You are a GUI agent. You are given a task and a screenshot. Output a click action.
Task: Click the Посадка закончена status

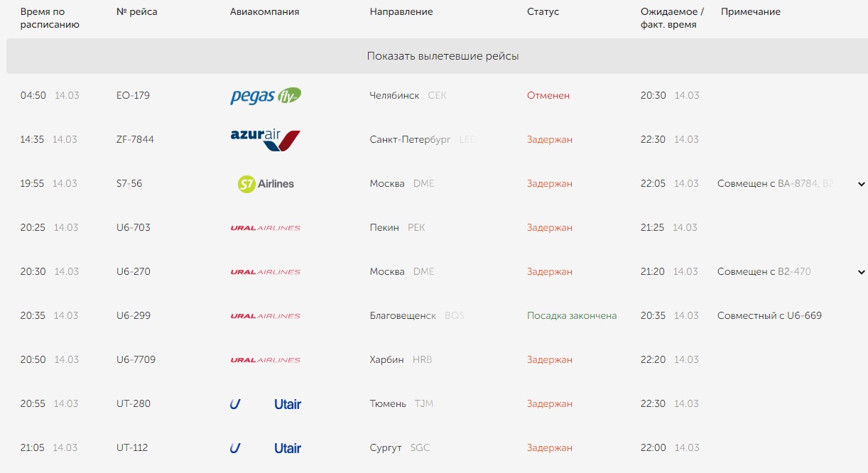(x=572, y=315)
